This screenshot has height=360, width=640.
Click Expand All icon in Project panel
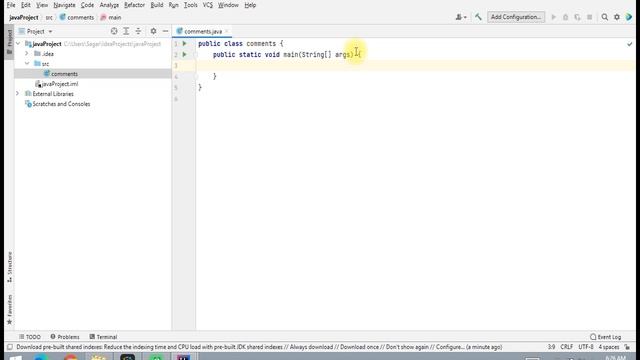click(126, 31)
